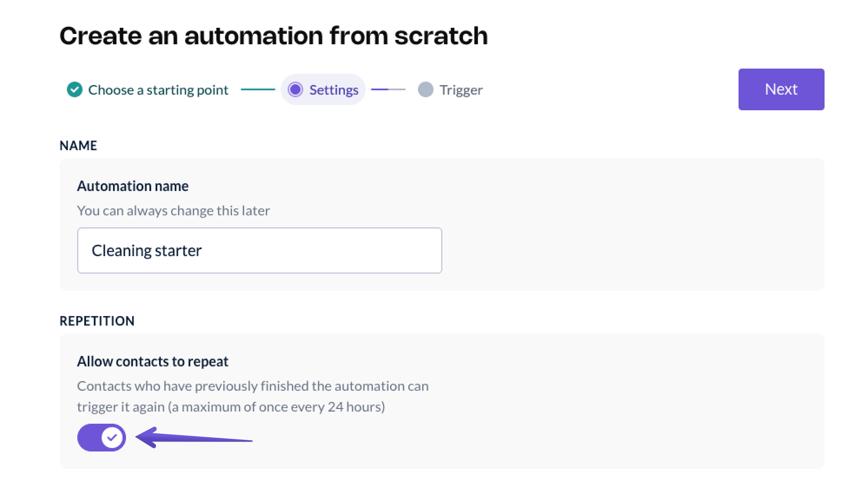
Task: Click the green checkmark step icon
Action: (x=75, y=89)
